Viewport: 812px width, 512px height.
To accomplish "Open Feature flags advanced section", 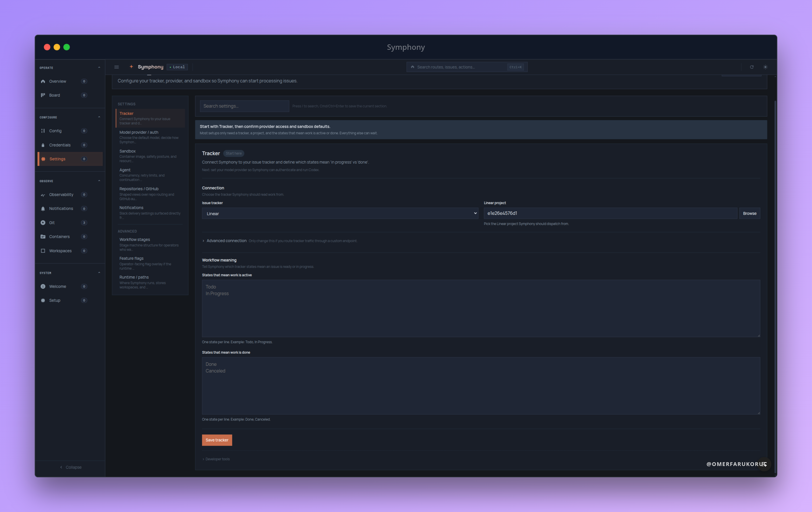I will pyautogui.click(x=150, y=263).
